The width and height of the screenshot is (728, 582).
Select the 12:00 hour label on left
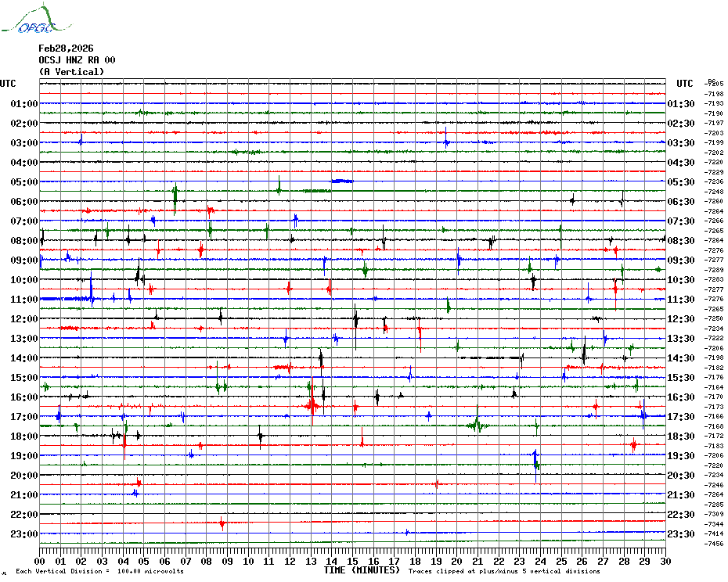pos(24,319)
